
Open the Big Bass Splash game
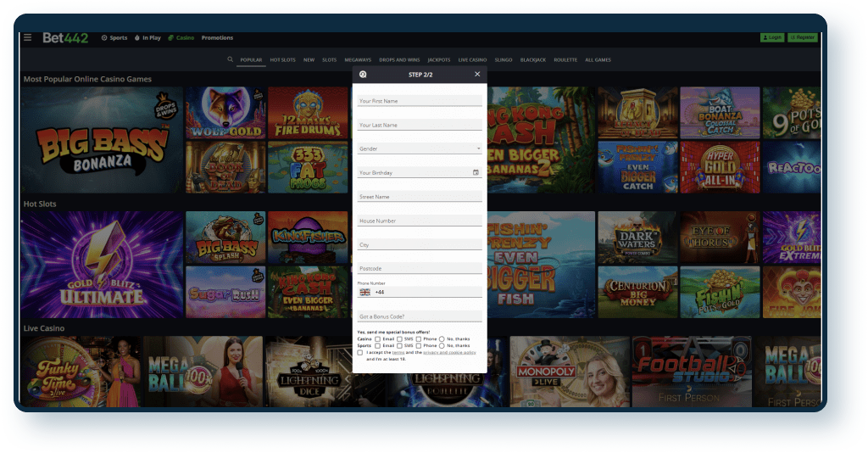pyautogui.click(x=225, y=237)
